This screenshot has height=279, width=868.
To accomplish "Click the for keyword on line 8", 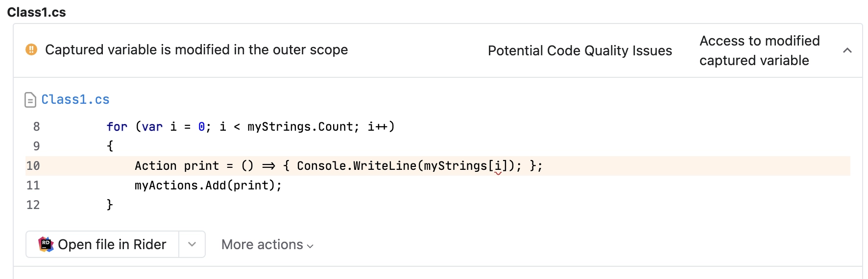I will coord(117,127).
